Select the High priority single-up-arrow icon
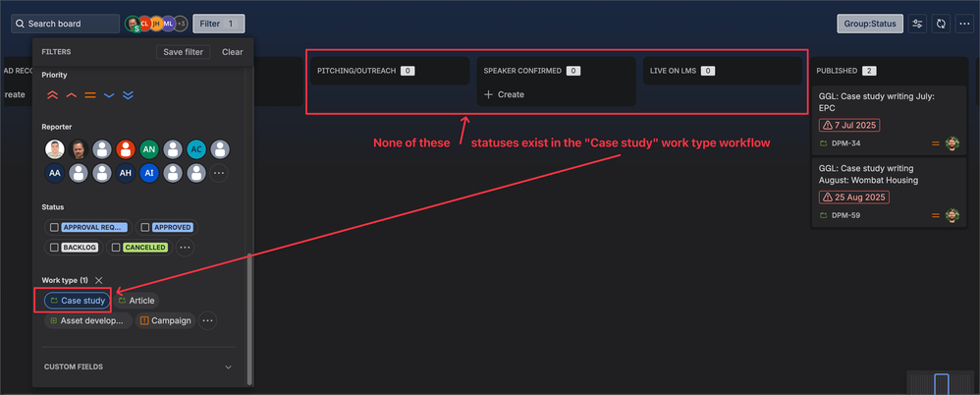Screen dimensions: 980x395 72,95
